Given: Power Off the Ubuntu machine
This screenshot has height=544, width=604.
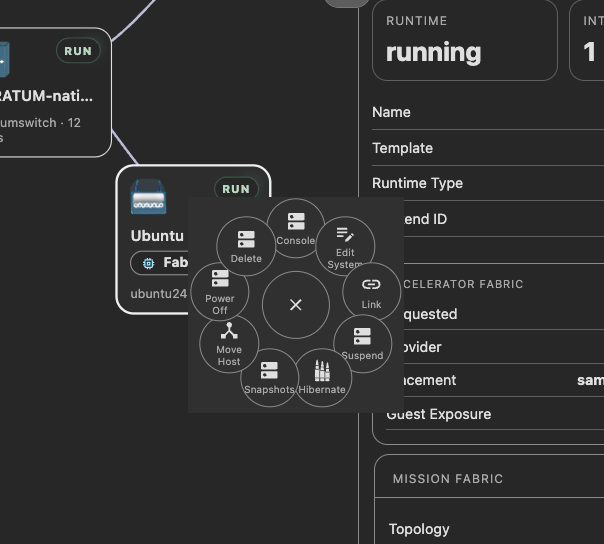Looking at the screenshot, I should (220, 292).
